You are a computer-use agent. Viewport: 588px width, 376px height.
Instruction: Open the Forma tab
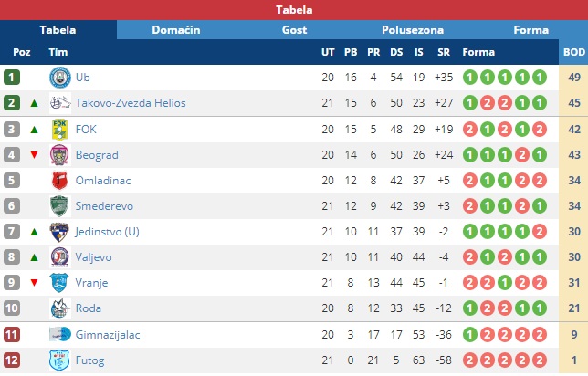(531, 30)
